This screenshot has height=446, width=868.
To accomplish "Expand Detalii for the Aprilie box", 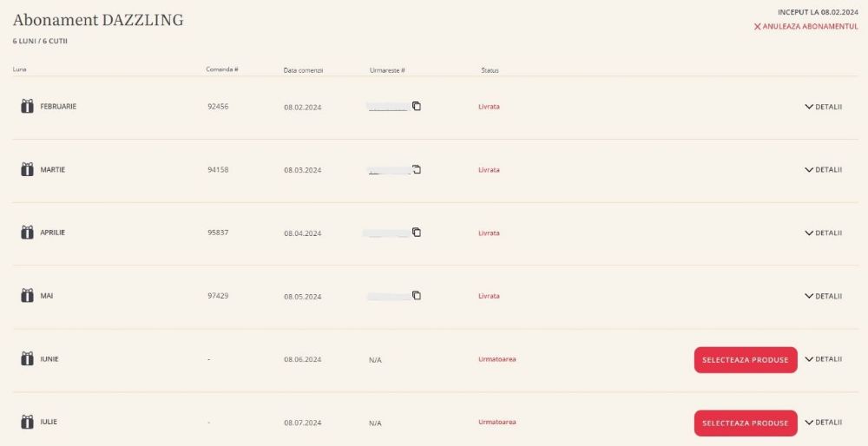I will pyautogui.click(x=823, y=233).
